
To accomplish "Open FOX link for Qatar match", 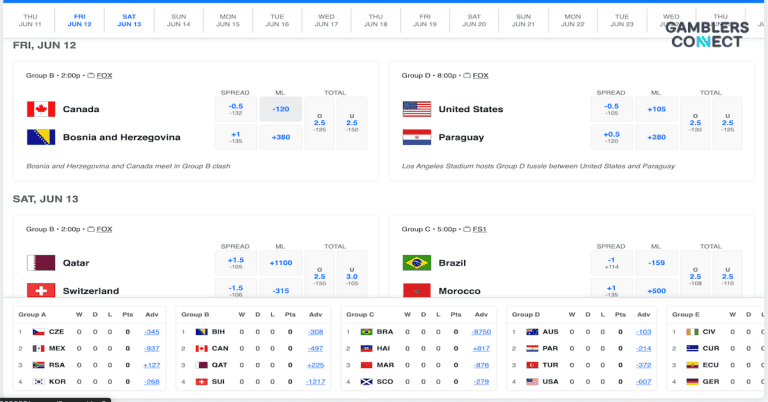I will pyautogui.click(x=104, y=229).
